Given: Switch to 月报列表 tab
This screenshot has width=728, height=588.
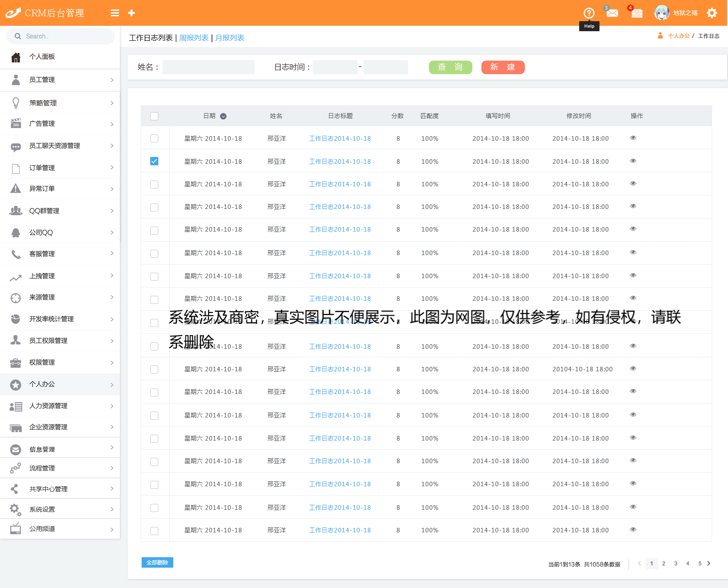Looking at the screenshot, I should [x=229, y=38].
